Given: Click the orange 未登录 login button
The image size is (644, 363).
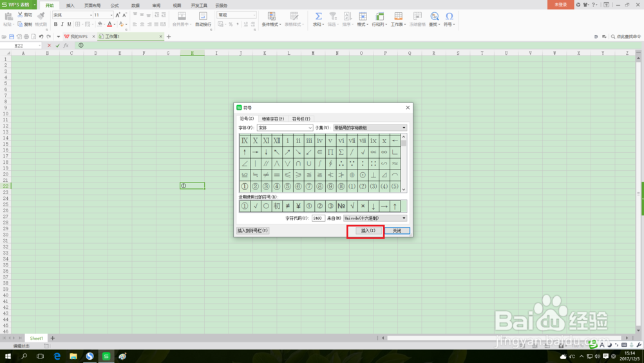Looking at the screenshot, I should pos(561,5).
